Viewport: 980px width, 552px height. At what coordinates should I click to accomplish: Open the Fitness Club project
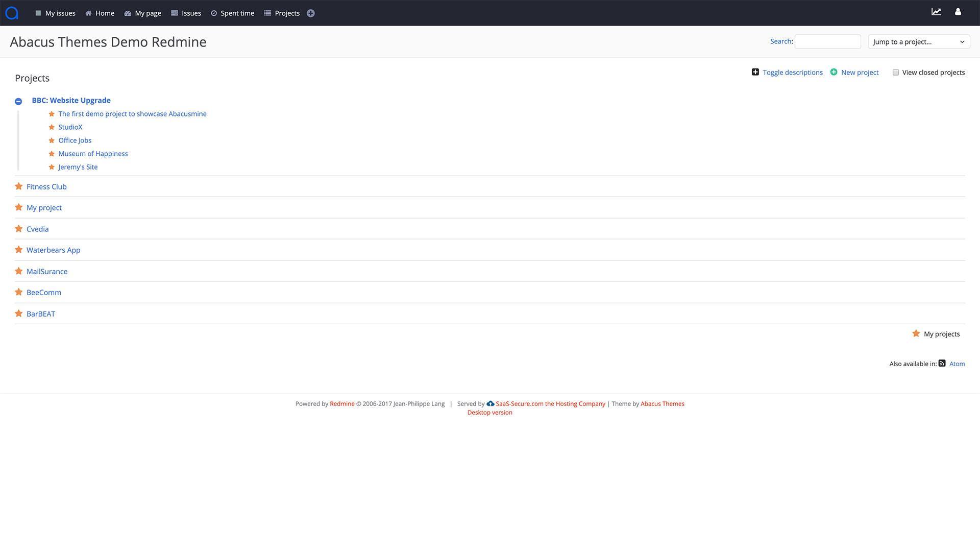(46, 186)
